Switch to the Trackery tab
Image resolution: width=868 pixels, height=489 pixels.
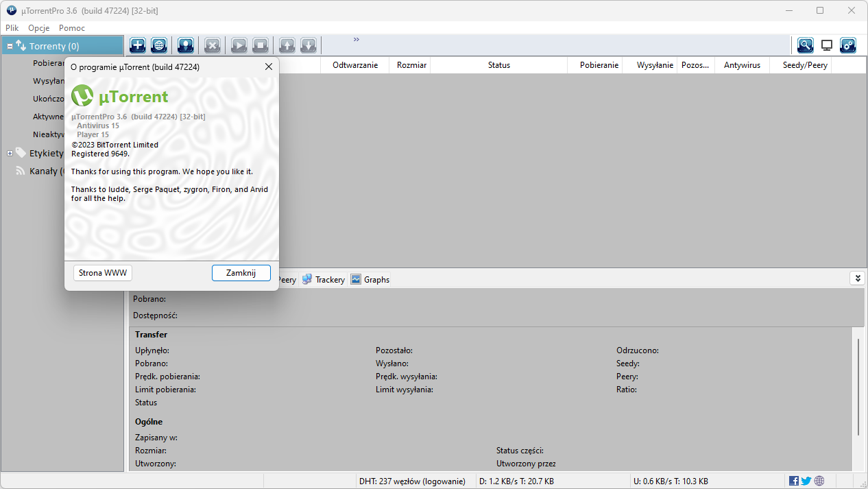click(x=324, y=280)
